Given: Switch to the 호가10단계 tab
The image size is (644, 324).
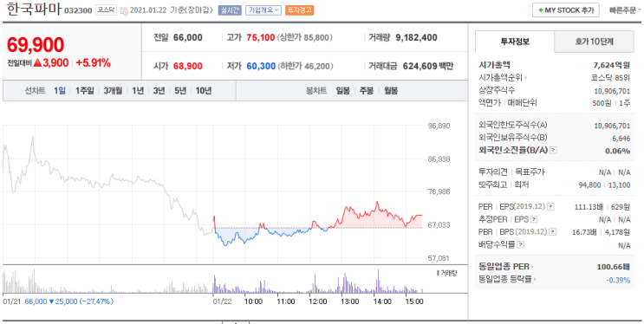Looking at the screenshot, I should [594, 42].
